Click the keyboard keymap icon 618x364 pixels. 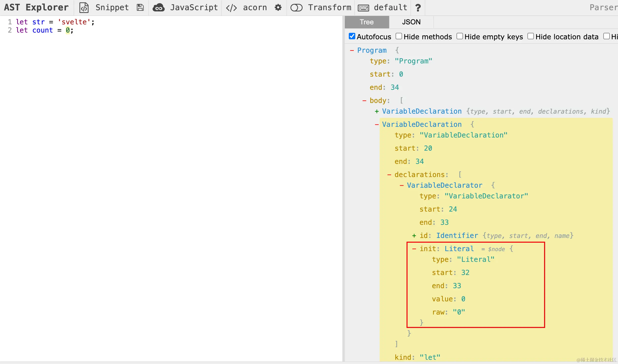click(363, 8)
